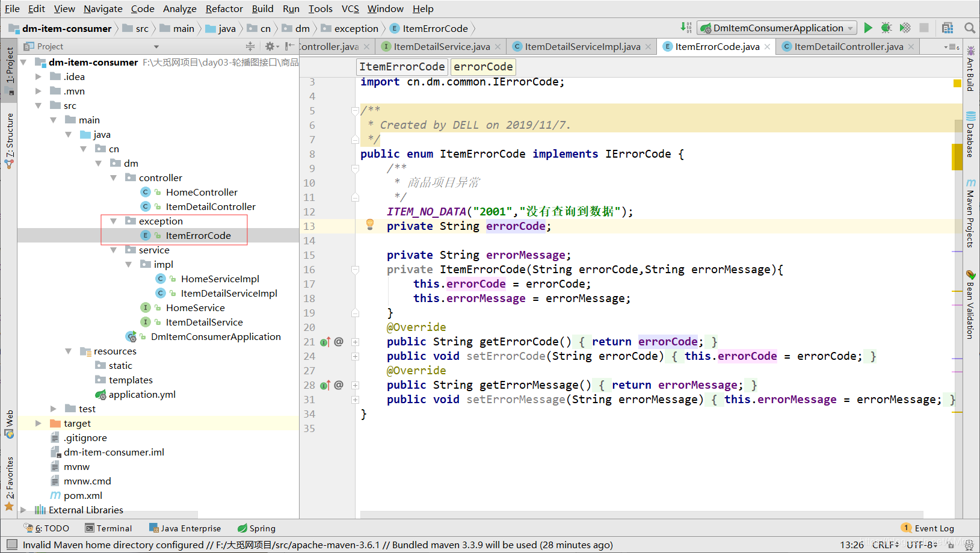The image size is (980, 553).
Task: Close the ItemErrorCode.java tab
Action: 767,47
